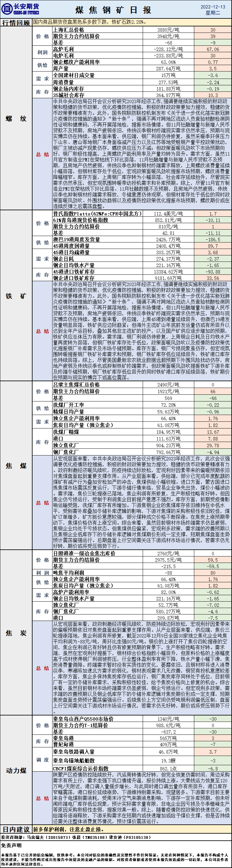Select the 秦皇岛铁路调入量 label
Screen dimensions: 232x868
73,751
